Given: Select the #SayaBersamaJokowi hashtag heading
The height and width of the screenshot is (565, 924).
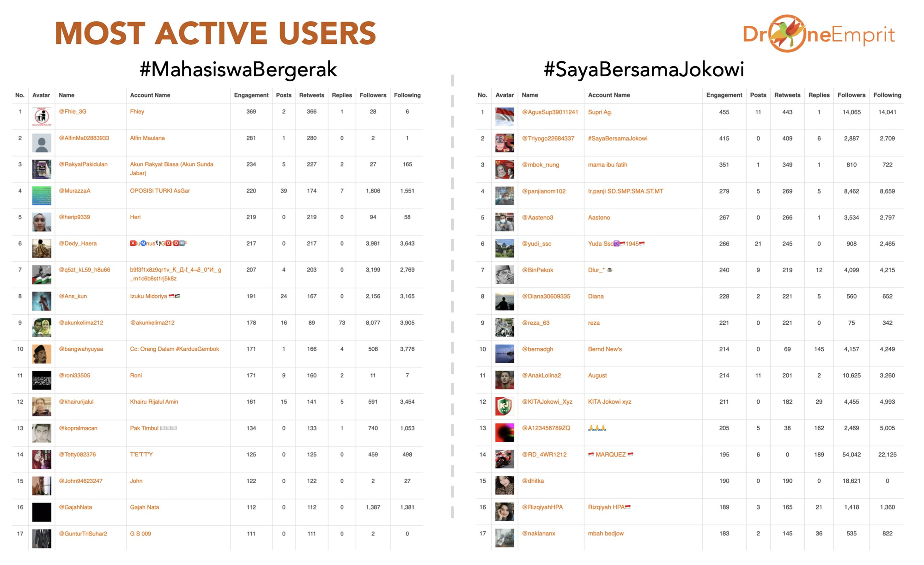Looking at the screenshot, I should [x=644, y=69].
